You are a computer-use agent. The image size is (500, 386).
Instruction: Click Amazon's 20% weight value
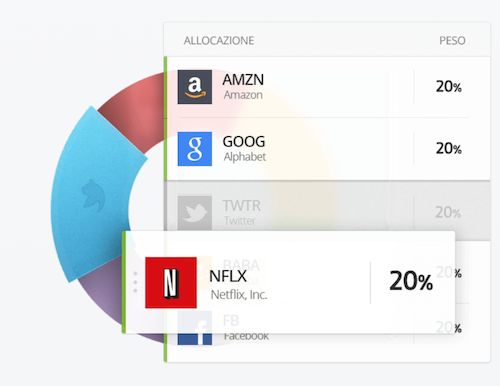point(449,87)
